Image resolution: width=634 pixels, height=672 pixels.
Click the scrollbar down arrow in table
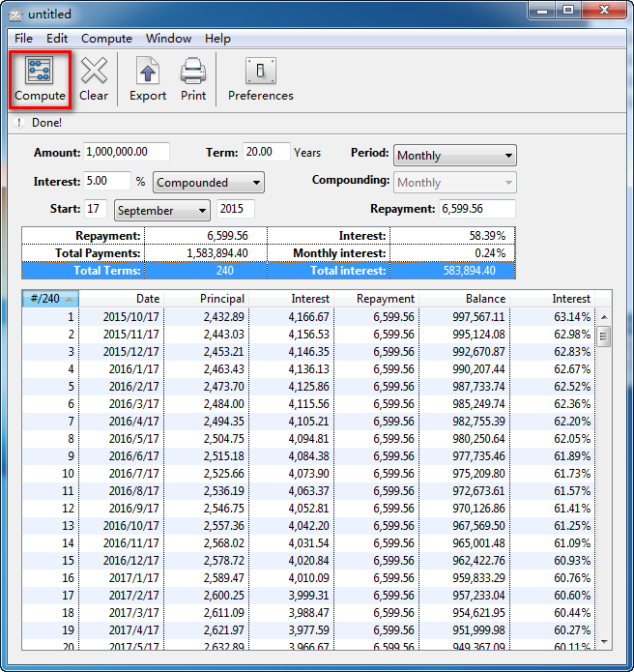[604, 642]
